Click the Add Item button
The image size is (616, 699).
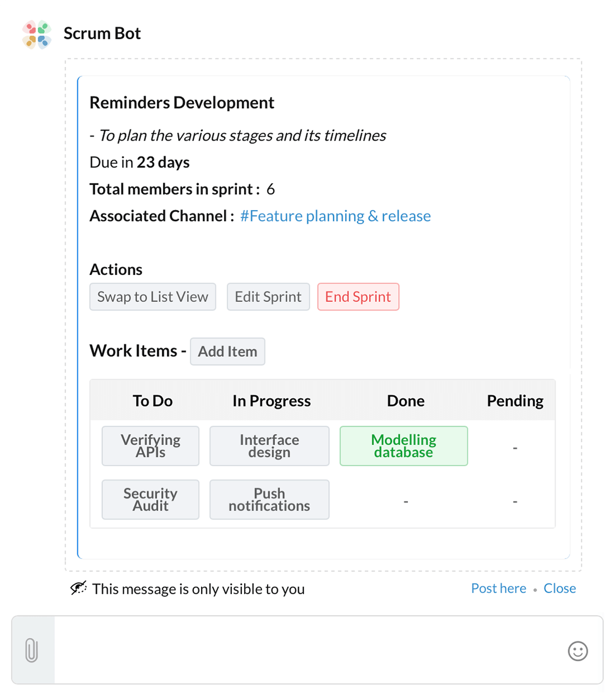click(227, 352)
